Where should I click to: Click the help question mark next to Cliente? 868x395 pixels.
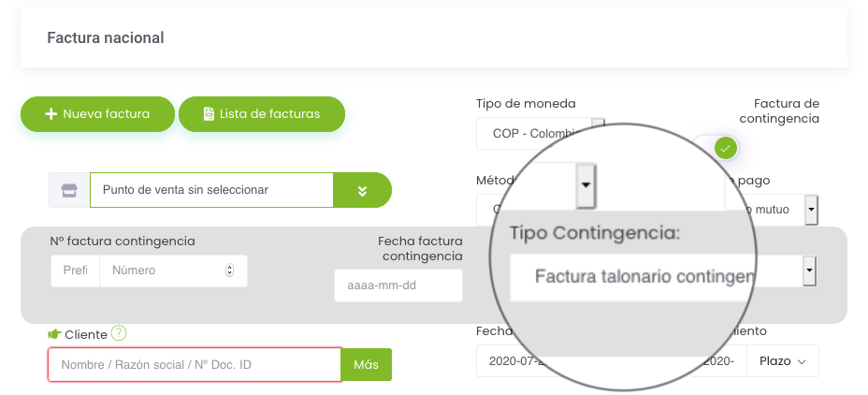119,333
